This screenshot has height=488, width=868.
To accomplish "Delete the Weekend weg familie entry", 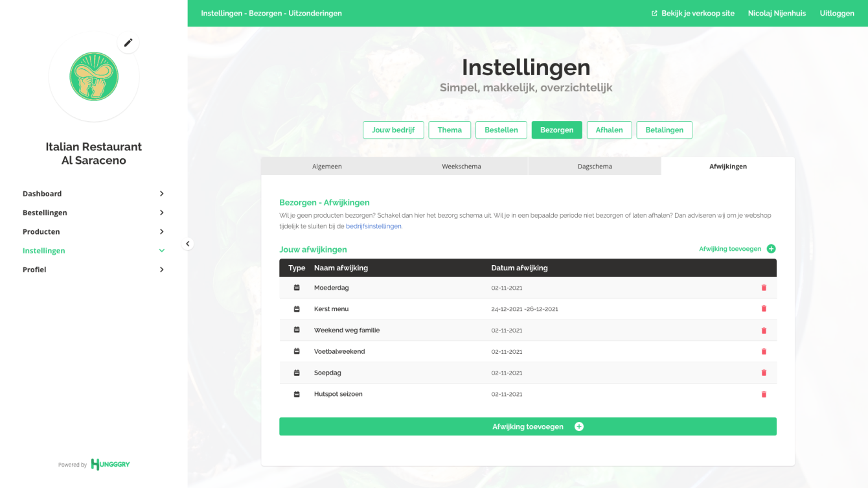I will [x=764, y=330].
